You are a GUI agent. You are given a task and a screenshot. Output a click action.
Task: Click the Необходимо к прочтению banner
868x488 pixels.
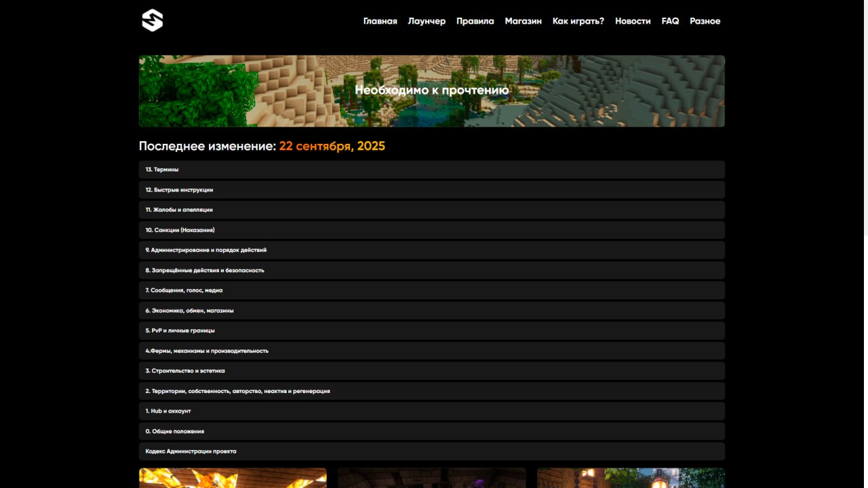click(x=431, y=91)
